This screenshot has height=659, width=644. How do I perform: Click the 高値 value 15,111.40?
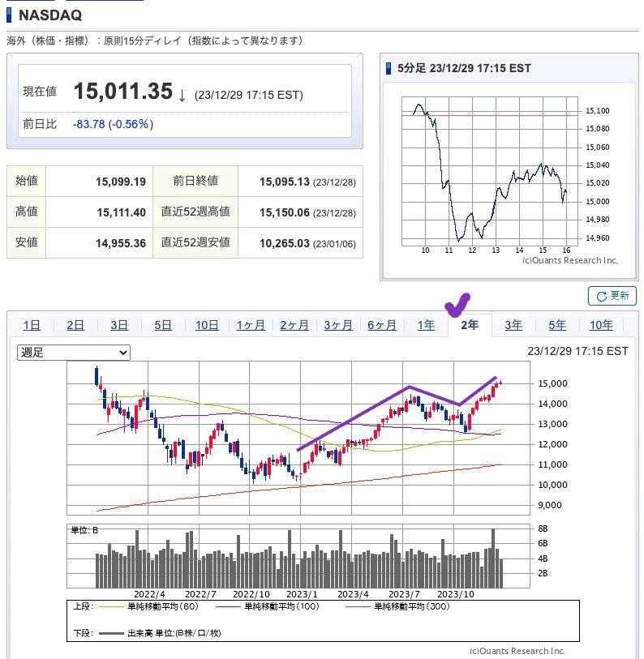121,212
